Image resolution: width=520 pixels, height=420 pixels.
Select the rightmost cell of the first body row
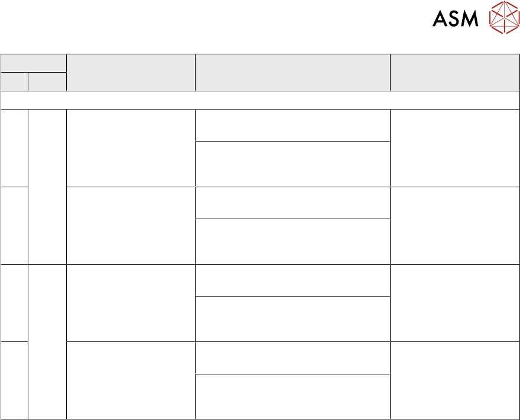tap(454, 148)
